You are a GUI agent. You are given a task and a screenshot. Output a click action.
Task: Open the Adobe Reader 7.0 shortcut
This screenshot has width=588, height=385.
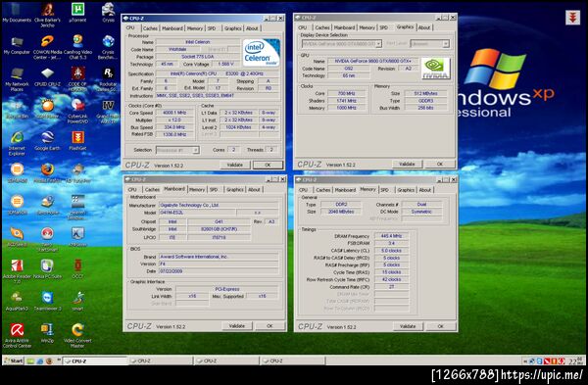pos(17,271)
